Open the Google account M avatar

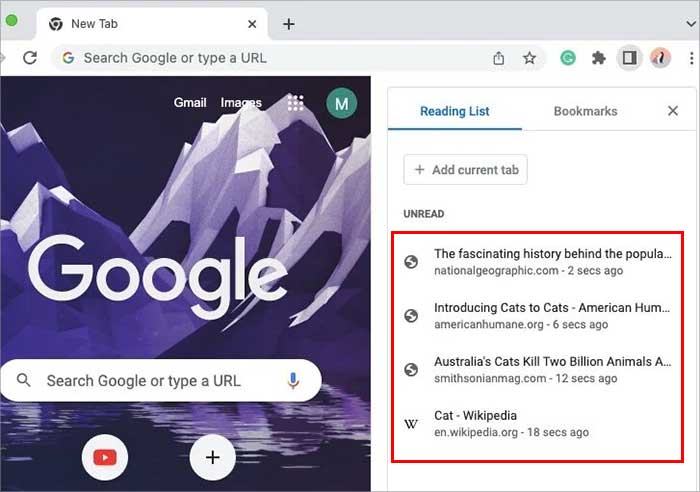tap(342, 103)
